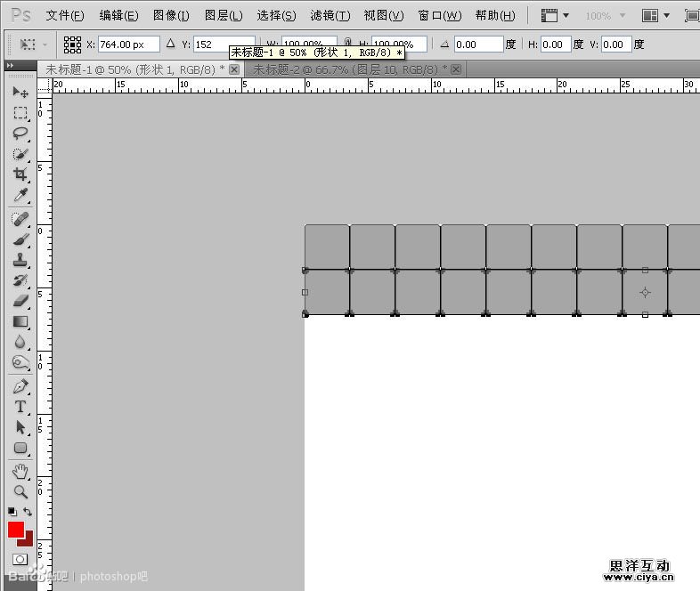This screenshot has height=591, width=700.
Task: Toggle Quick Mask mode
Action: pyautogui.click(x=20, y=559)
